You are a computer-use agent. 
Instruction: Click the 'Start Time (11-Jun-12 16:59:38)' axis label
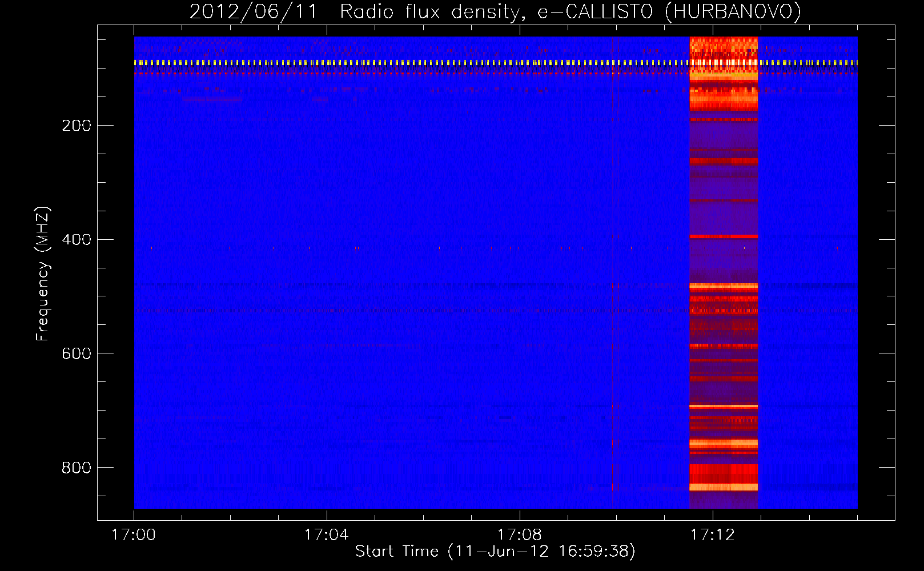click(x=495, y=551)
